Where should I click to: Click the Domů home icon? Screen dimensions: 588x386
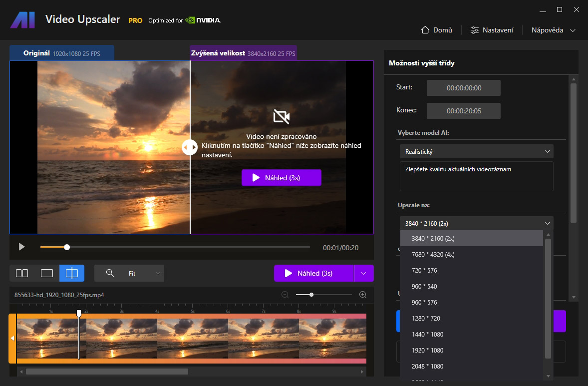tap(425, 30)
